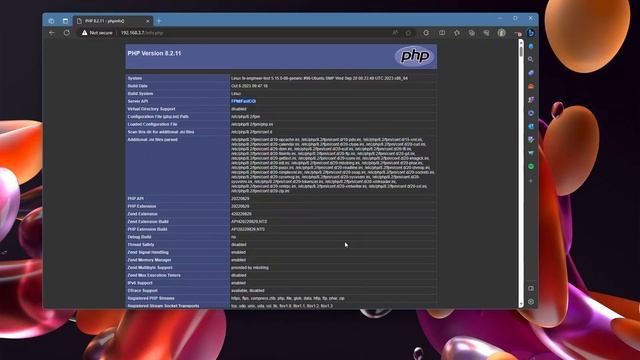Open the Browser essentials icon

pyautogui.click(x=486, y=33)
